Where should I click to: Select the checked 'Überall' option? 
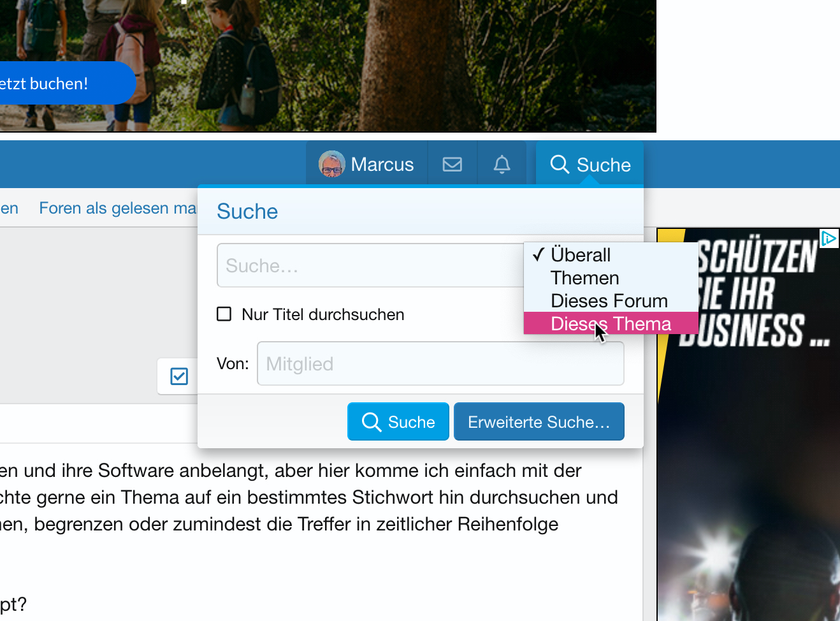580,255
